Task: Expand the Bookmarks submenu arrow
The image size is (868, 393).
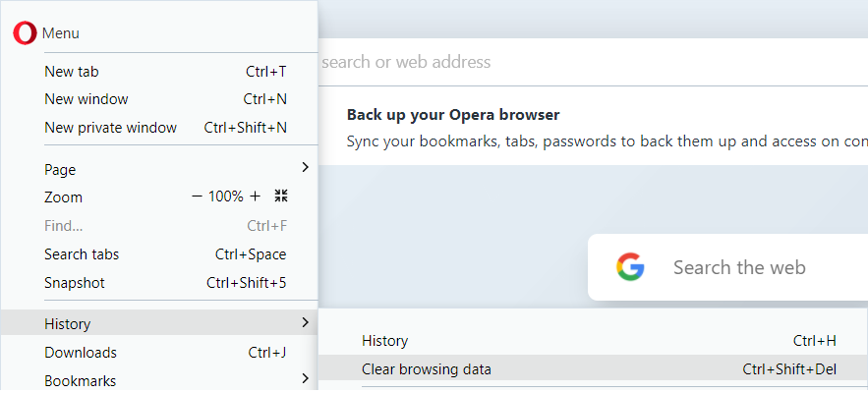Action: [x=305, y=378]
